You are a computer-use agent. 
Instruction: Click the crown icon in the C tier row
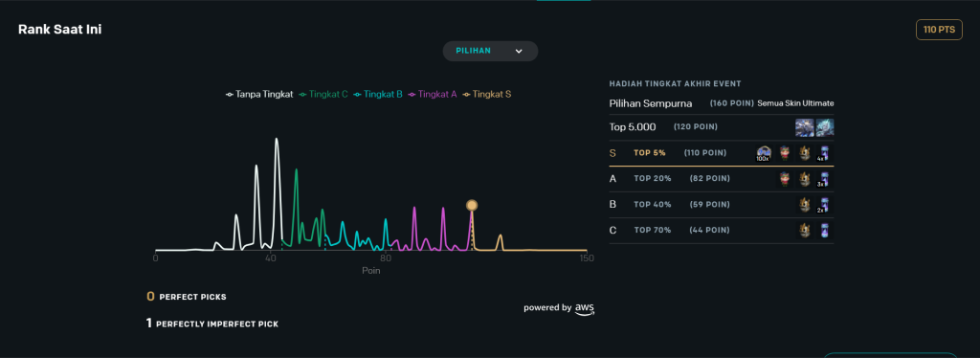click(x=805, y=230)
